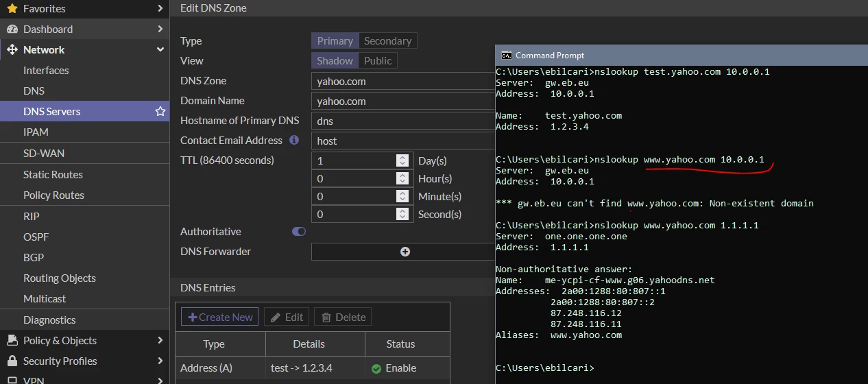Click the Hostname of Primary DNS field
This screenshot has width=868, height=384.
(x=403, y=121)
